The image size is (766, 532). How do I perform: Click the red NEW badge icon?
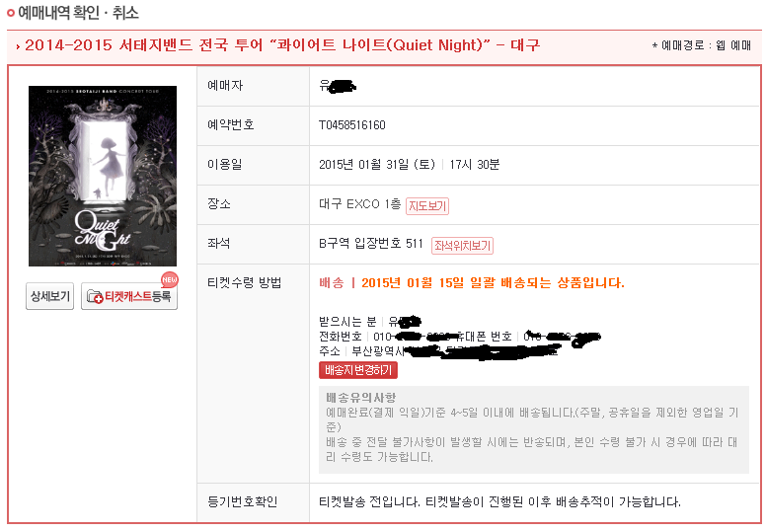click(x=170, y=280)
